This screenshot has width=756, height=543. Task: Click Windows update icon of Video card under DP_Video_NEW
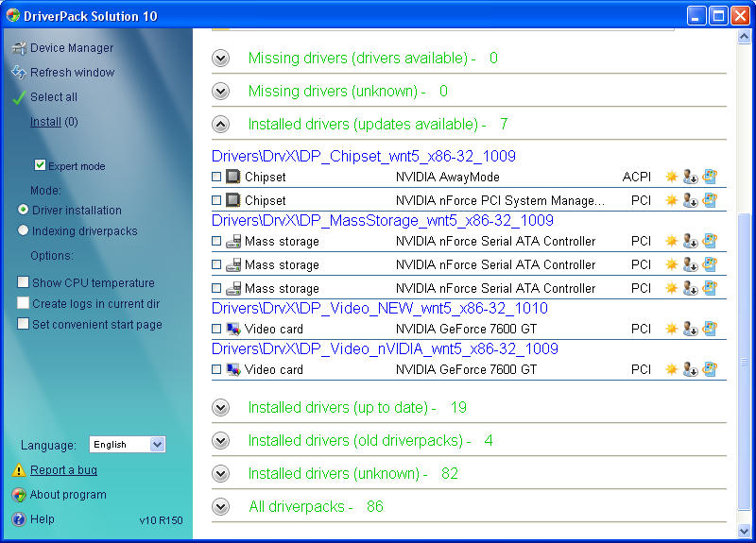(710, 329)
